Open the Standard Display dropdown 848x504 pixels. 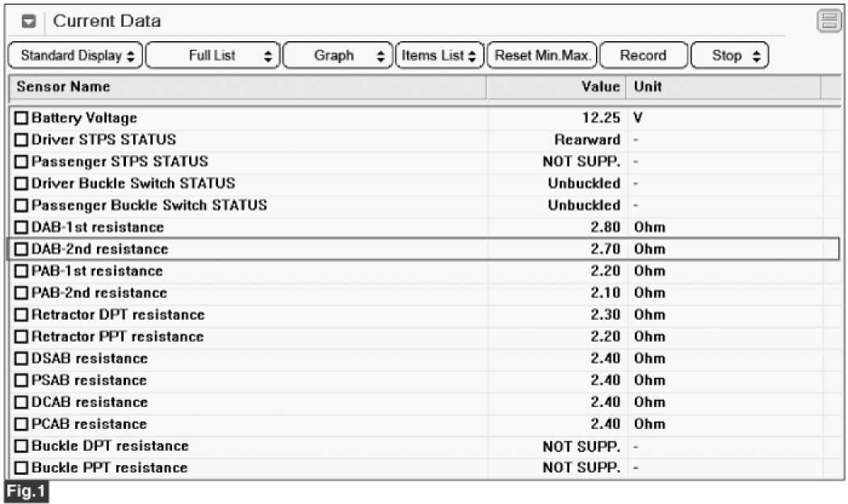click(x=76, y=56)
